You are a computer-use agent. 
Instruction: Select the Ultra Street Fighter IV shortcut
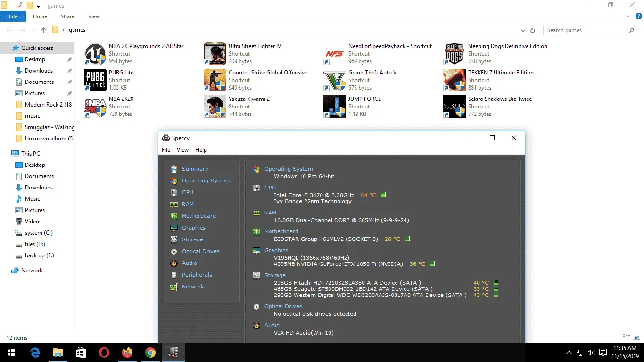(243, 54)
